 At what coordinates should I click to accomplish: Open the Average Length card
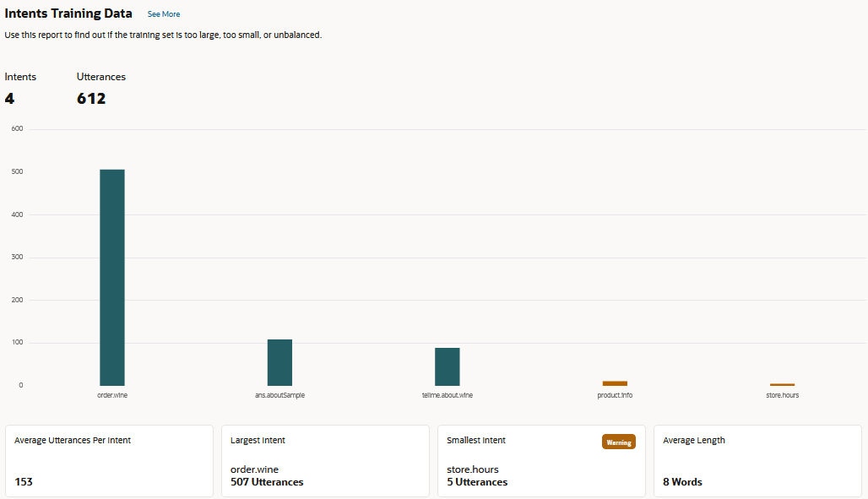pyautogui.click(x=757, y=460)
